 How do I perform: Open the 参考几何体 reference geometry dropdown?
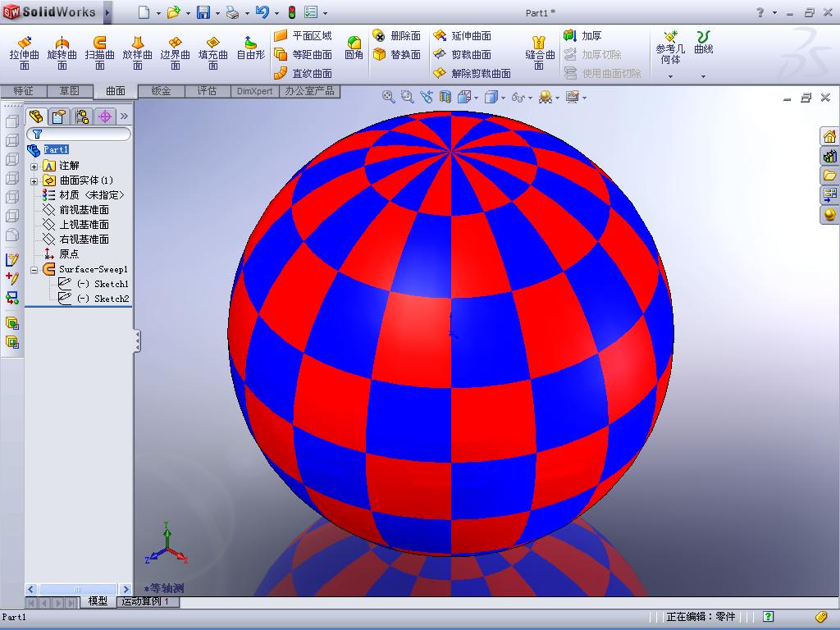pos(670,76)
